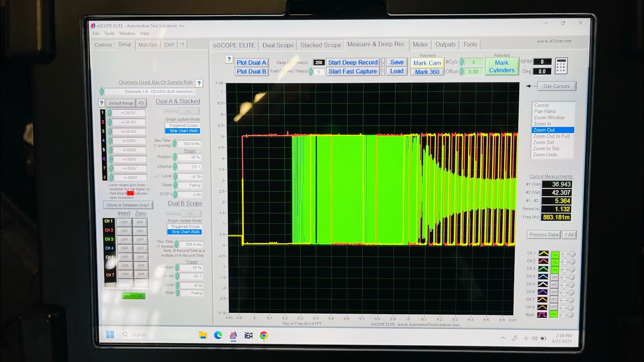The width and height of the screenshot is (644, 362).
Task: Toggle Mark display ON button
Action: (x=554, y=314)
